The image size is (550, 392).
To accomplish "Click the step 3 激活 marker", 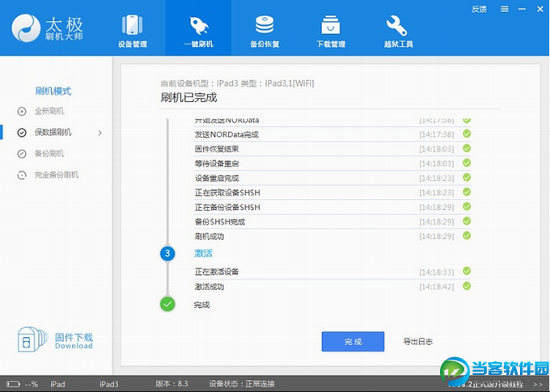I will [x=167, y=254].
